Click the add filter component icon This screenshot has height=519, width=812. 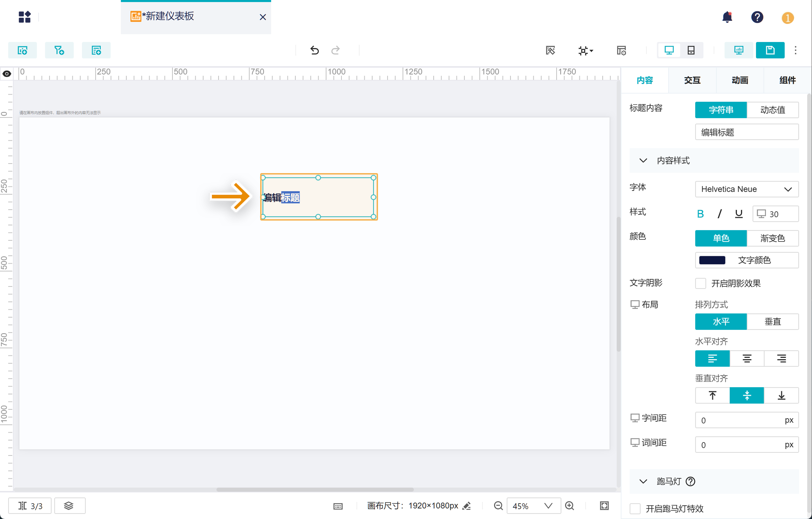coord(59,51)
